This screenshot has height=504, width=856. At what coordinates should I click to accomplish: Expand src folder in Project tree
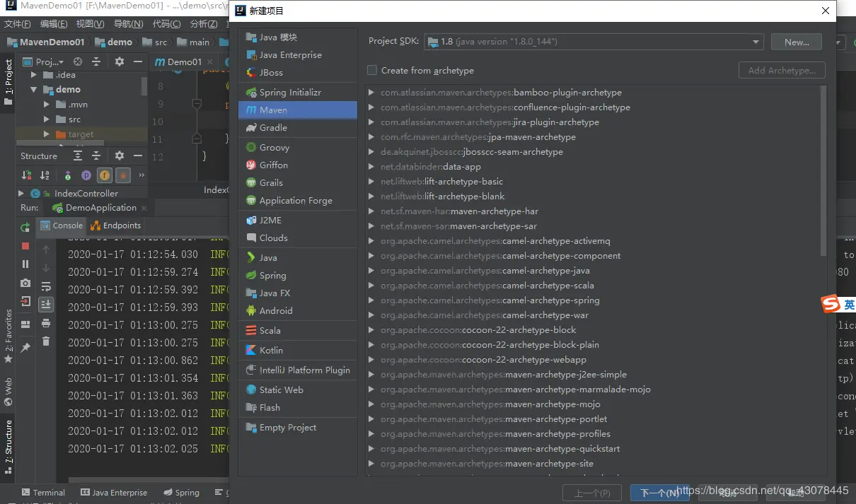click(47, 119)
